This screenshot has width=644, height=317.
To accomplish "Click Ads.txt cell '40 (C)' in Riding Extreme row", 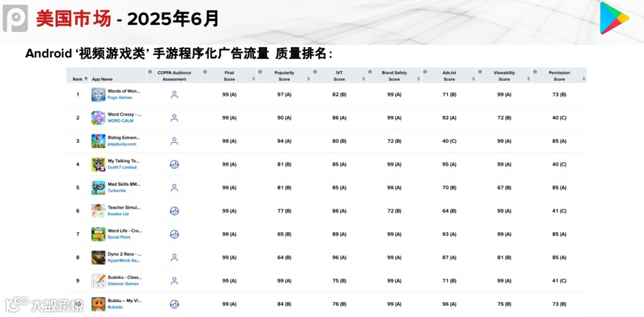I will tap(450, 141).
